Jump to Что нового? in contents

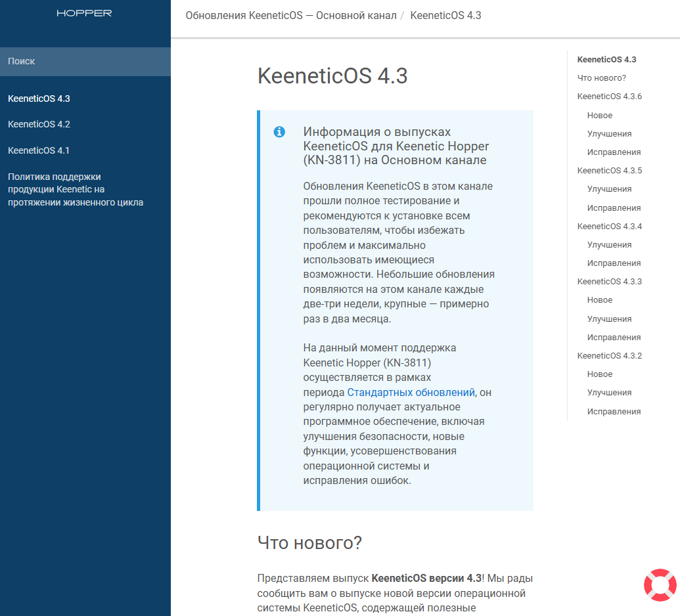pos(601,78)
